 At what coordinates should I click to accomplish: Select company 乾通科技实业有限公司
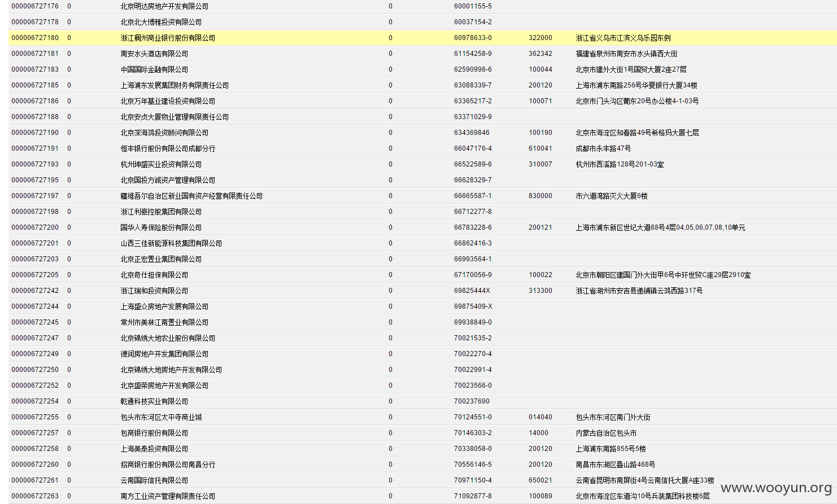click(x=154, y=401)
